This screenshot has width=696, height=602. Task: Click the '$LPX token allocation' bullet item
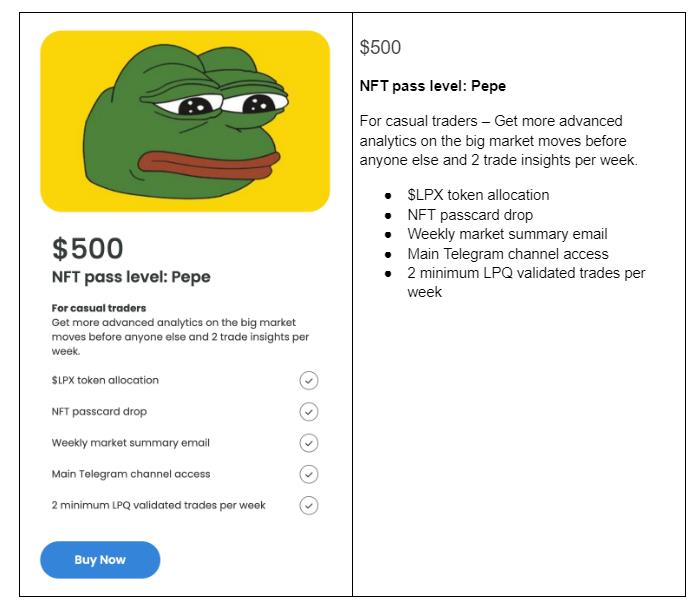click(x=478, y=195)
